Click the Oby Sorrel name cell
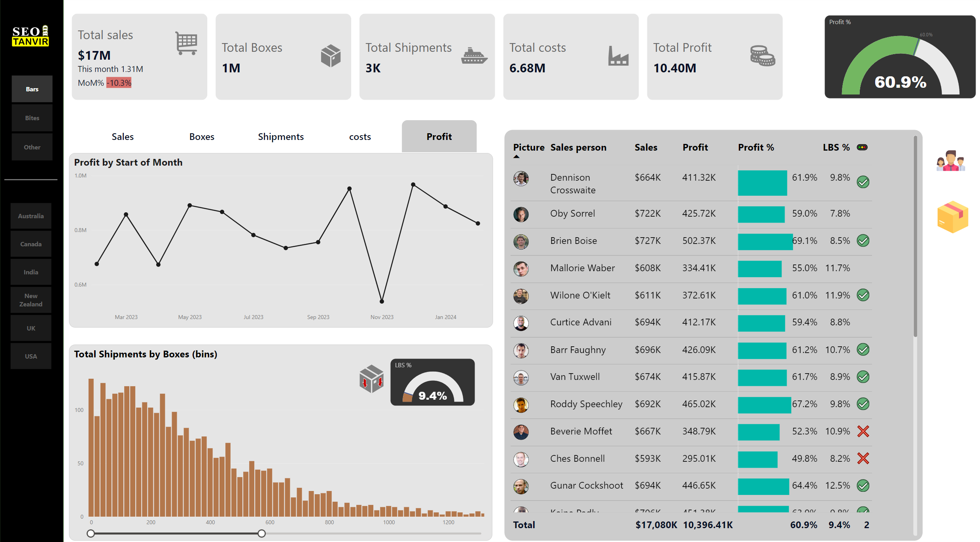 [572, 214]
